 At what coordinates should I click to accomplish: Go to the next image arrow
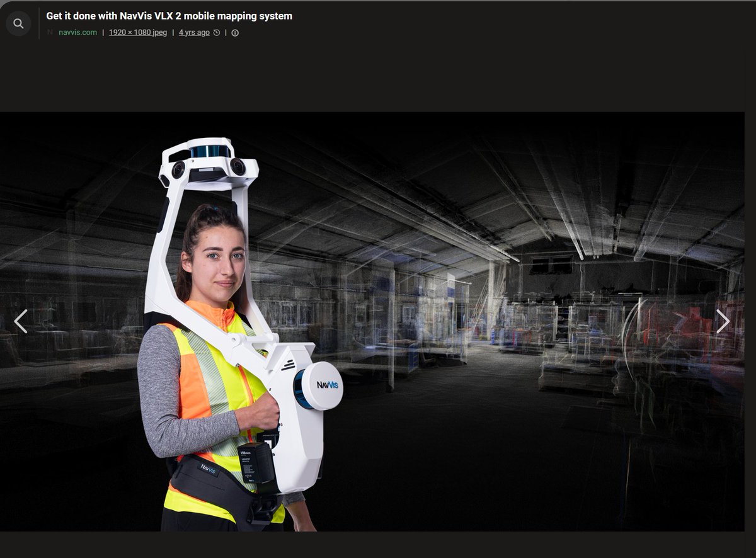point(723,321)
